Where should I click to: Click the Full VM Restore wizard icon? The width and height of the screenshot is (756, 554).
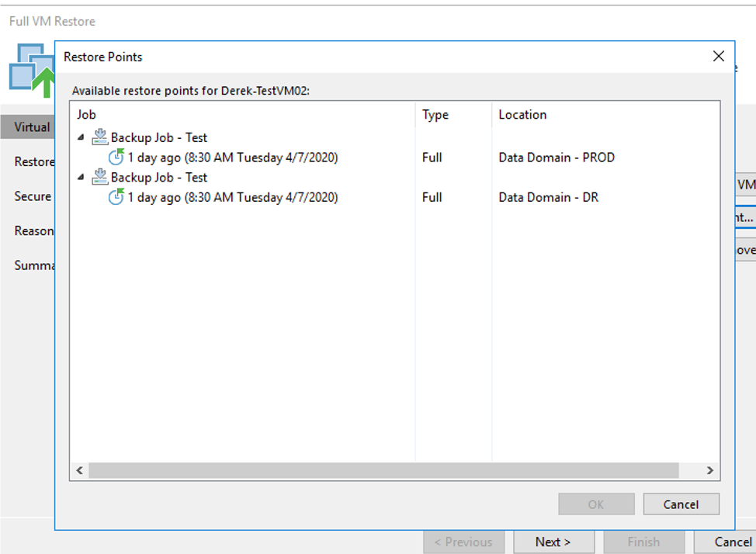(x=29, y=70)
